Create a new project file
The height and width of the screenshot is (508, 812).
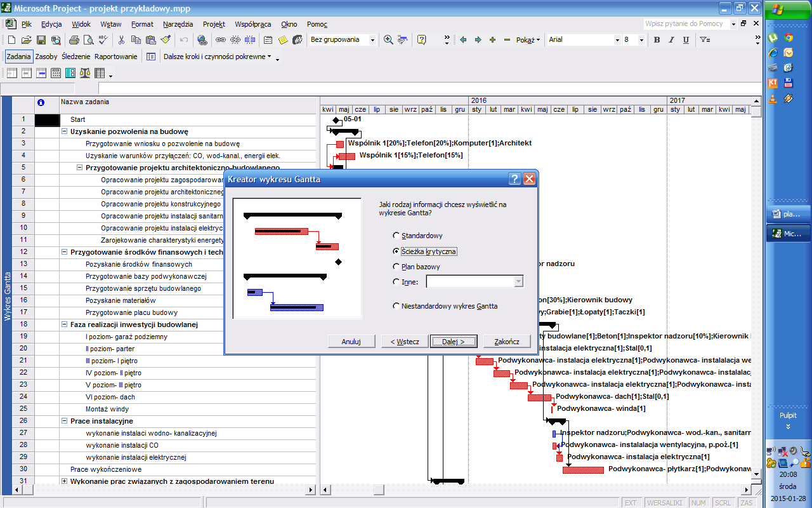click(12, 40)
